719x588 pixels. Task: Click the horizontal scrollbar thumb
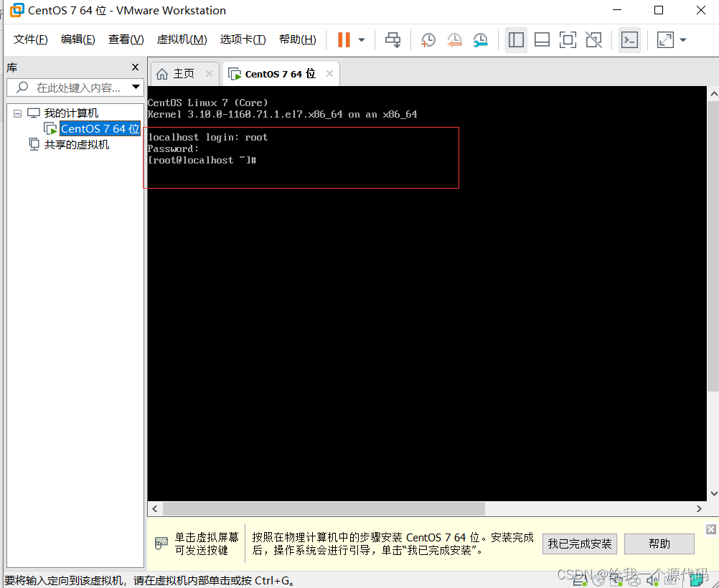point(324,508)
